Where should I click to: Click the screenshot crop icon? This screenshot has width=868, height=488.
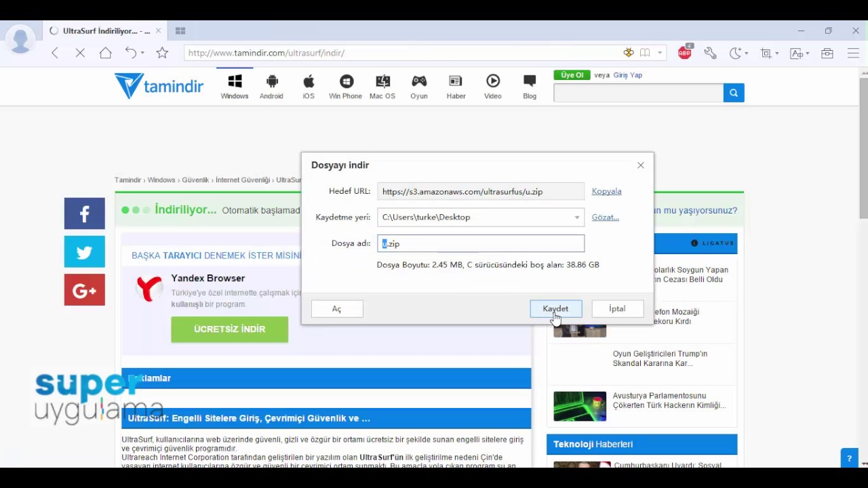(766, 53)
